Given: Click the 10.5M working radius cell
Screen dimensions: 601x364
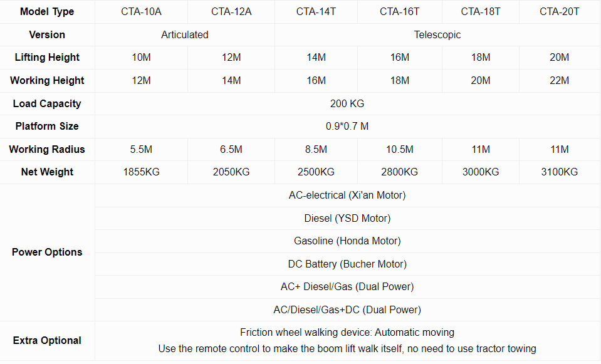Looking at the screenshot, I should tap(400, 149).
